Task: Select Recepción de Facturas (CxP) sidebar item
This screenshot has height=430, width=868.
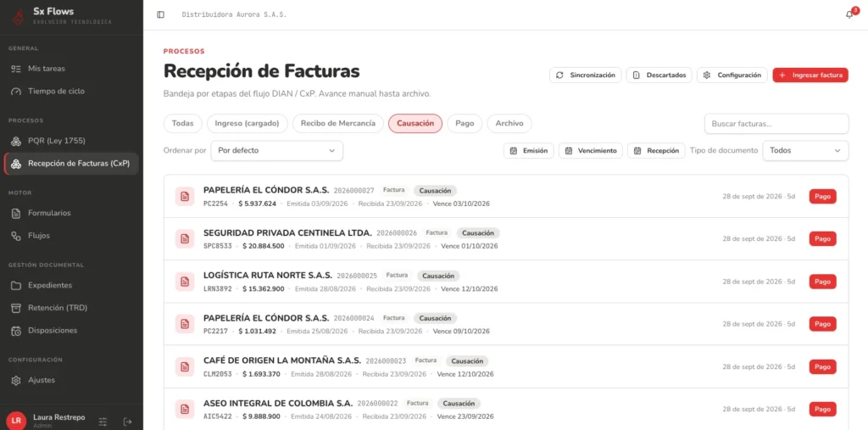Action: 71,164
